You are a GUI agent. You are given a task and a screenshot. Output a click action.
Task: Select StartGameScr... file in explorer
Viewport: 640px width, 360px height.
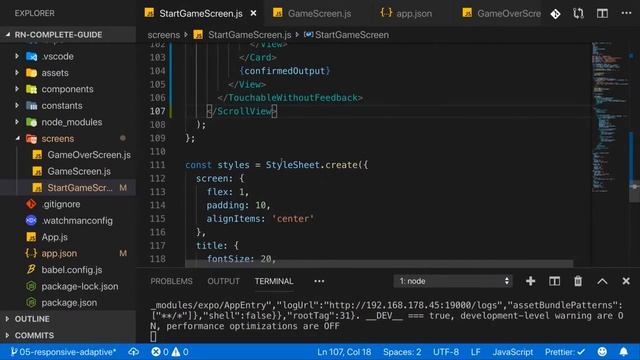coord(80,188)
